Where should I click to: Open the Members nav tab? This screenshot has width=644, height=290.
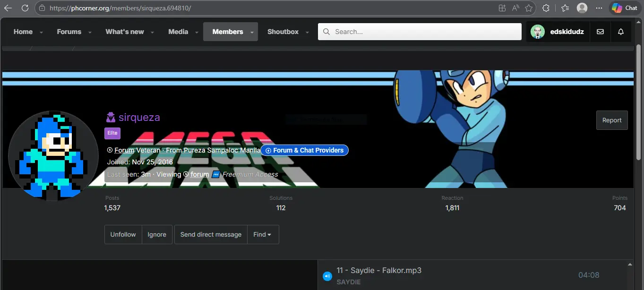(x=228, y=32)
